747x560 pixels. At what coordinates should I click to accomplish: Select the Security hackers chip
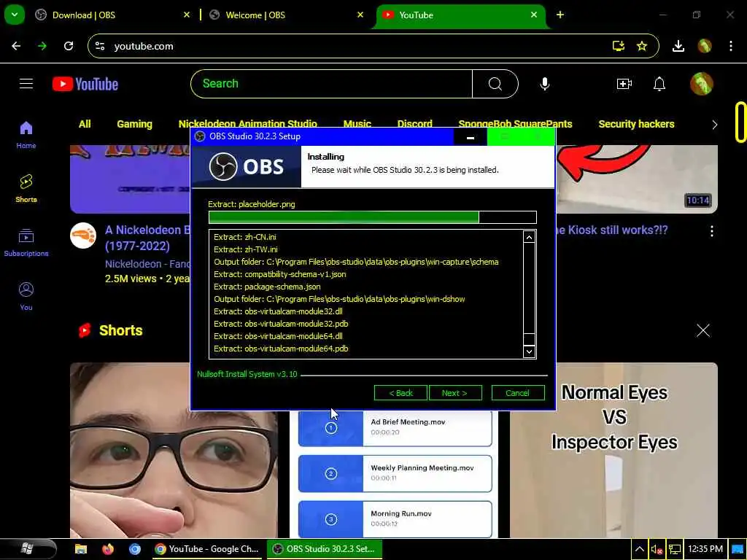tap(636, 124)
